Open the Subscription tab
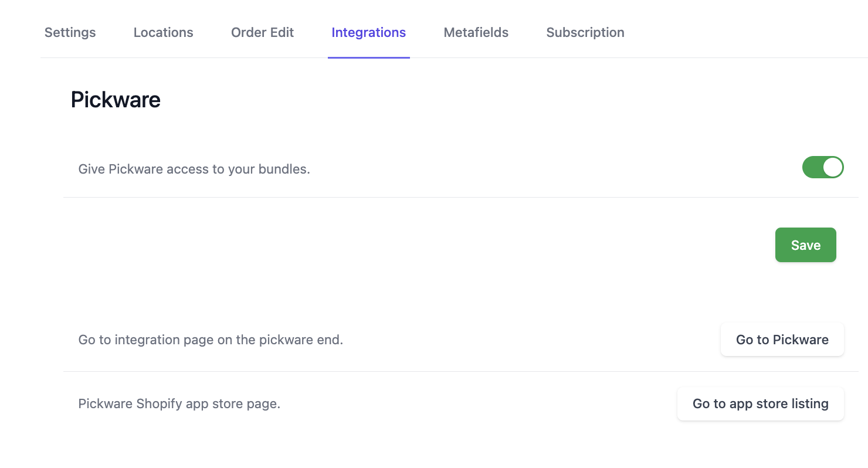 (x=585, y=32)
